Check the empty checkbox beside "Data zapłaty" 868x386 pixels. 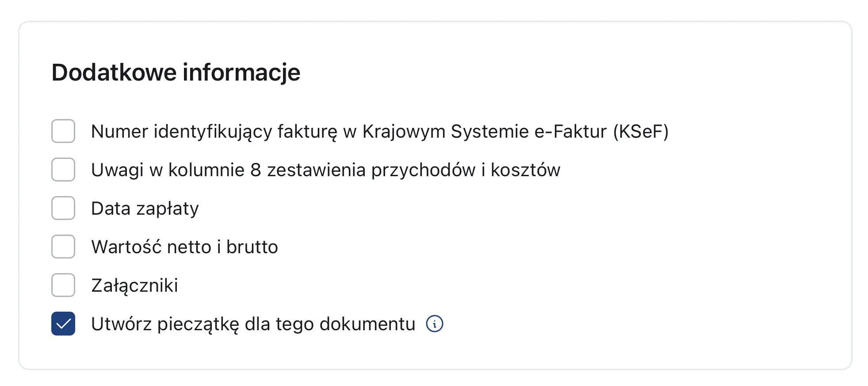click(x=63, y=208)
